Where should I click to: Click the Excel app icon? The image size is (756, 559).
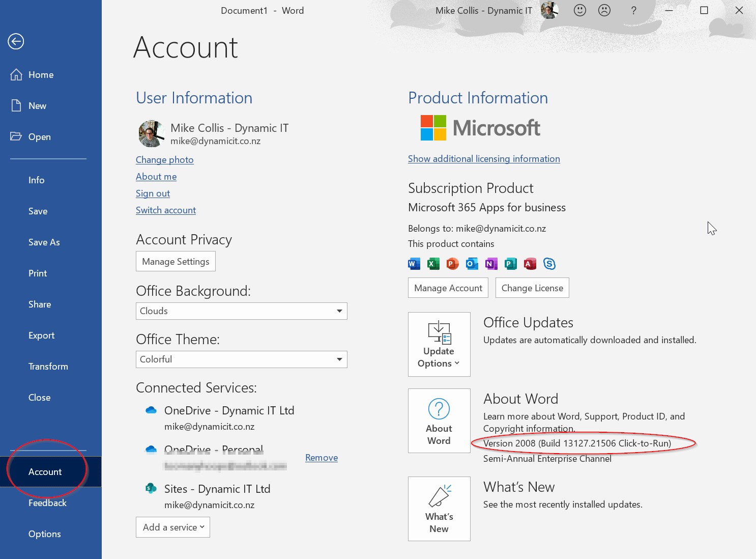click(433, 264)
